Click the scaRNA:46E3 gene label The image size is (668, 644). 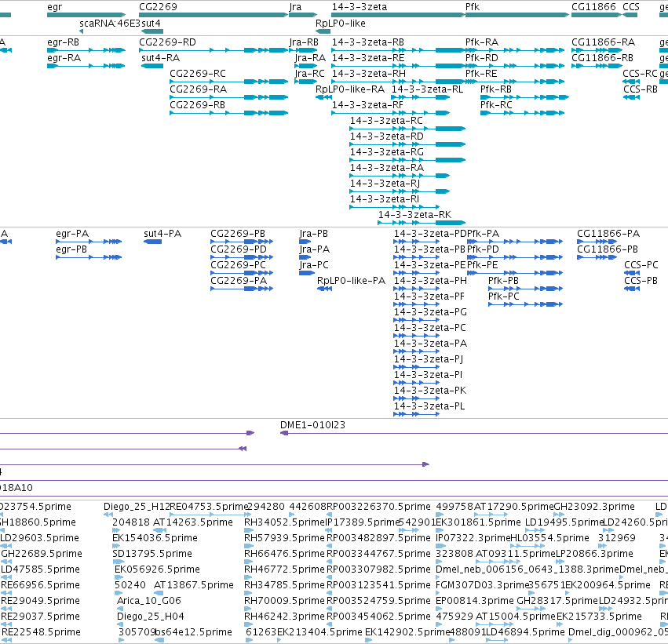tap(109, 24)
